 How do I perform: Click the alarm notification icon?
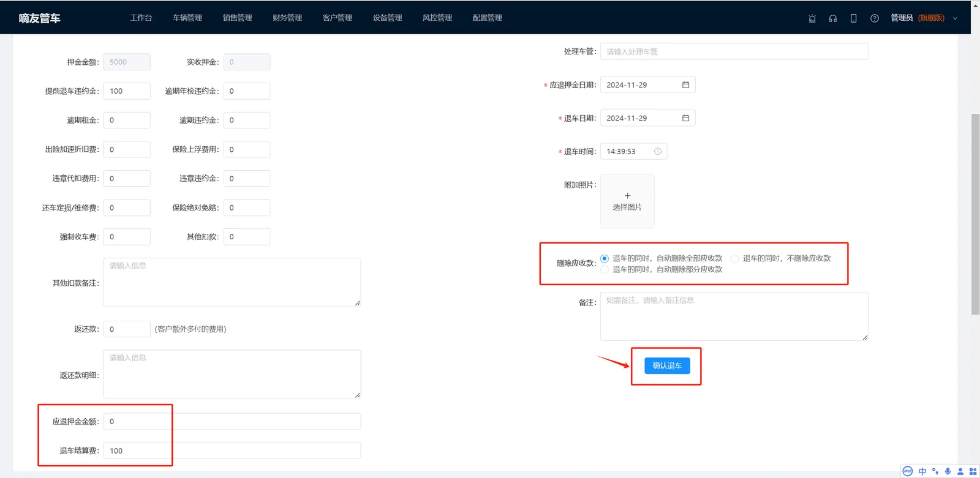(812, 18)
